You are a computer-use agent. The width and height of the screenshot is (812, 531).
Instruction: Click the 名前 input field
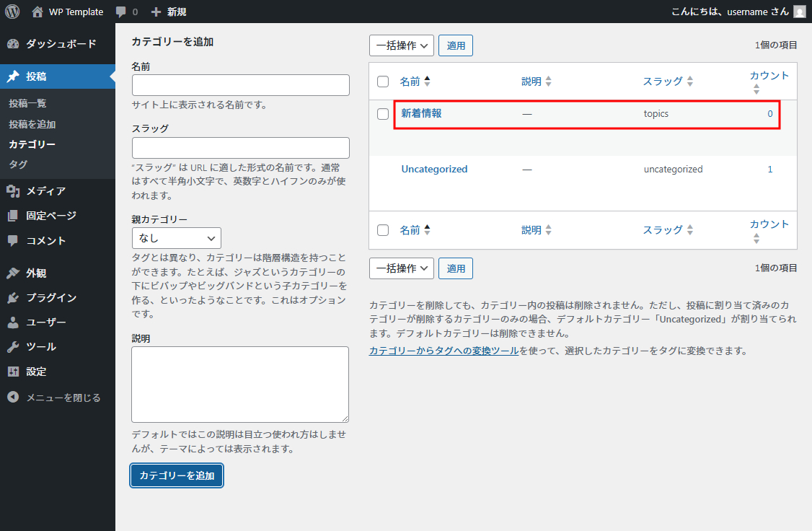241,85
